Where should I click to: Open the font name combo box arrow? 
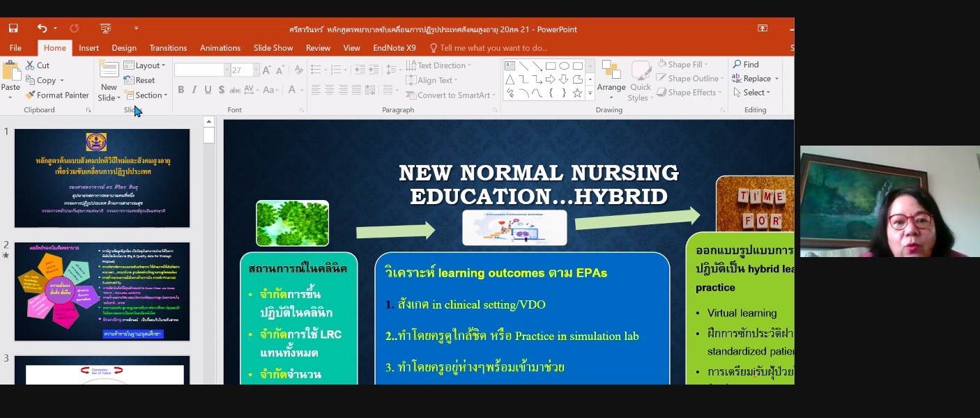(227, 70)
